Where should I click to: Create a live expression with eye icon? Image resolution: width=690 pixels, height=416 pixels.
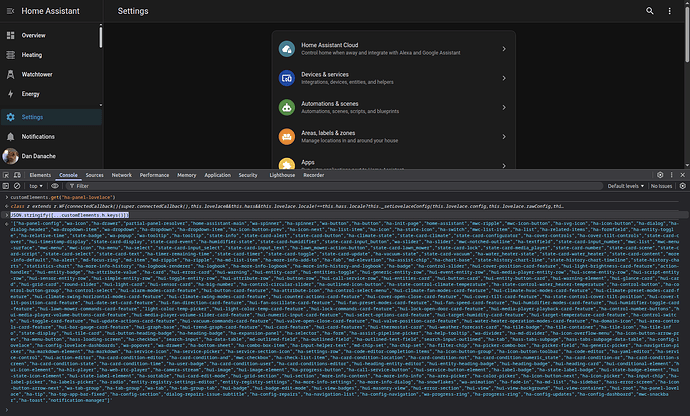pos(55,186)
